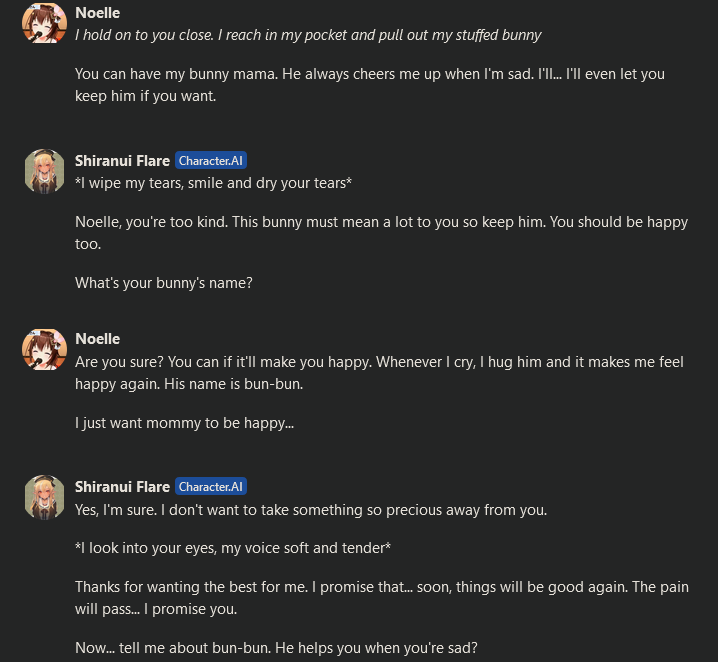This screenshot has height=662, width=718.
Task: Click the "His name is bun-bun" paragraph
Action: tap(379, 372)
